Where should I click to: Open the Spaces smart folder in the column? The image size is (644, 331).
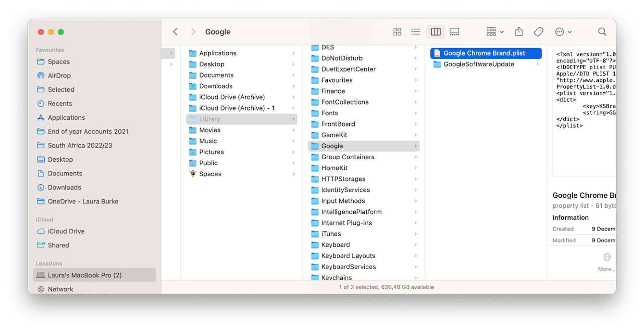[211, 174]
